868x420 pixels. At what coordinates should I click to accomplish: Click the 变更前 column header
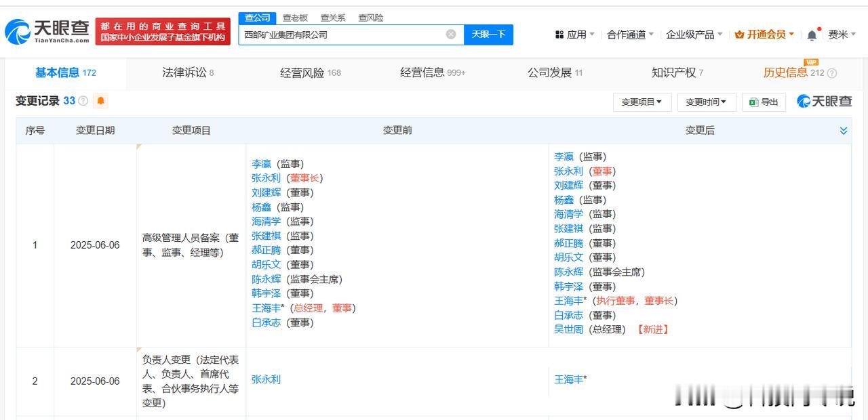click(397, 130)
